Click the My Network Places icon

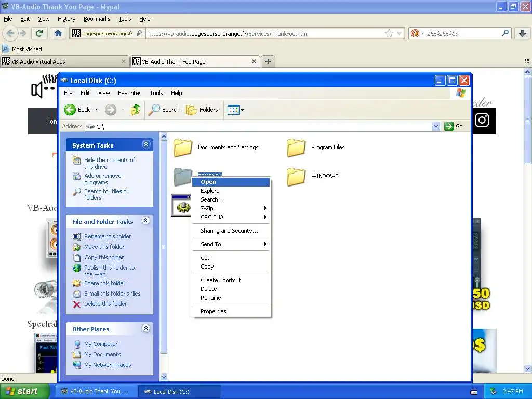[x=77, y=365]
